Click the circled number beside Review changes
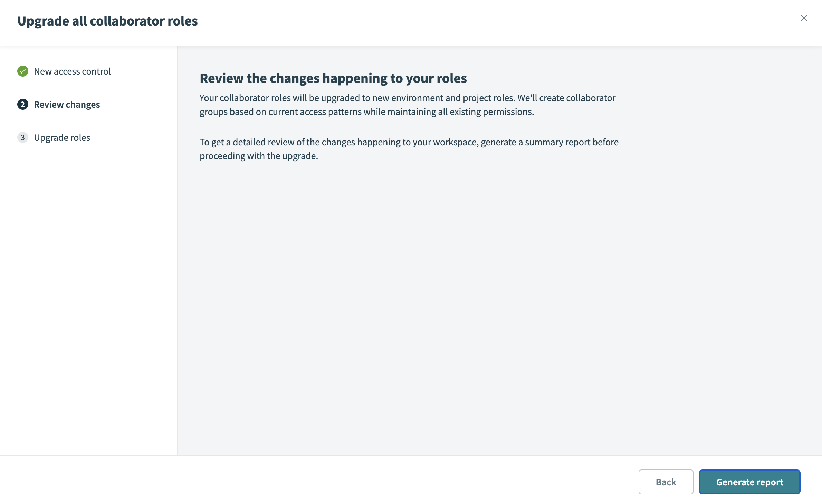The height and width of the screenshot is (504, 822). coord(22,104)
